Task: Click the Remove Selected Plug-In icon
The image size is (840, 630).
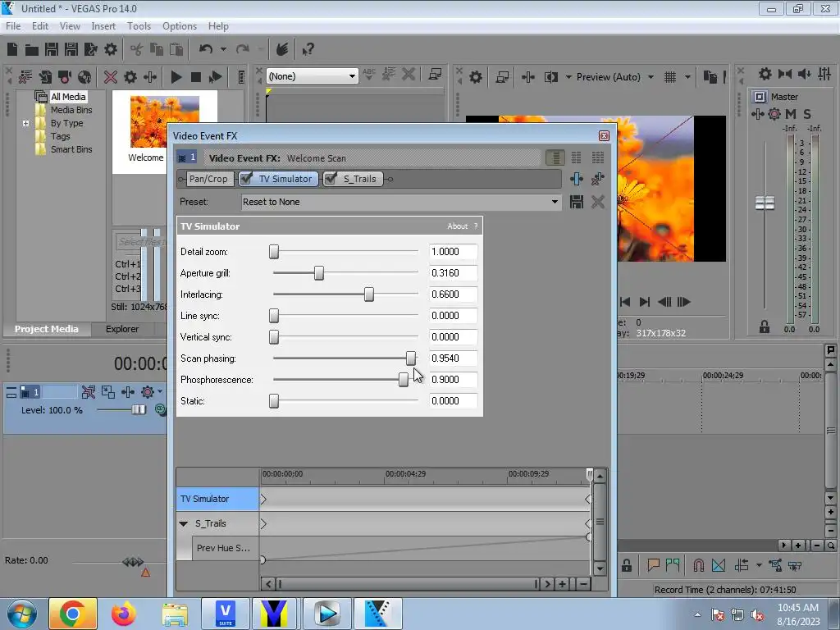Action: [x=597, y=179]
